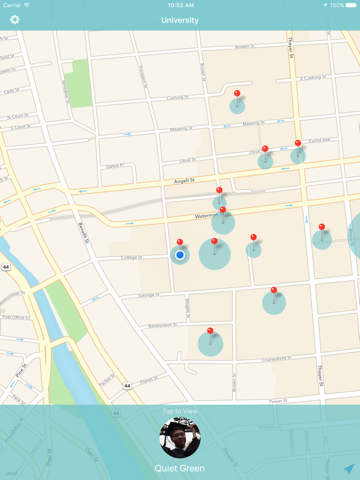Viewport: 360px width, 480px height.
Task: Tap the red pin on Olive St
Action: click(265, 153)
